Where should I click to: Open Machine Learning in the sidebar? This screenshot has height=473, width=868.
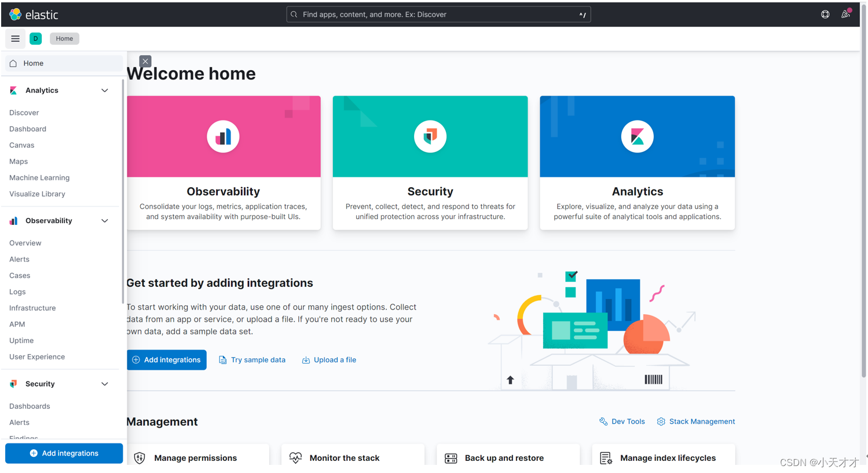pos(39,177)
